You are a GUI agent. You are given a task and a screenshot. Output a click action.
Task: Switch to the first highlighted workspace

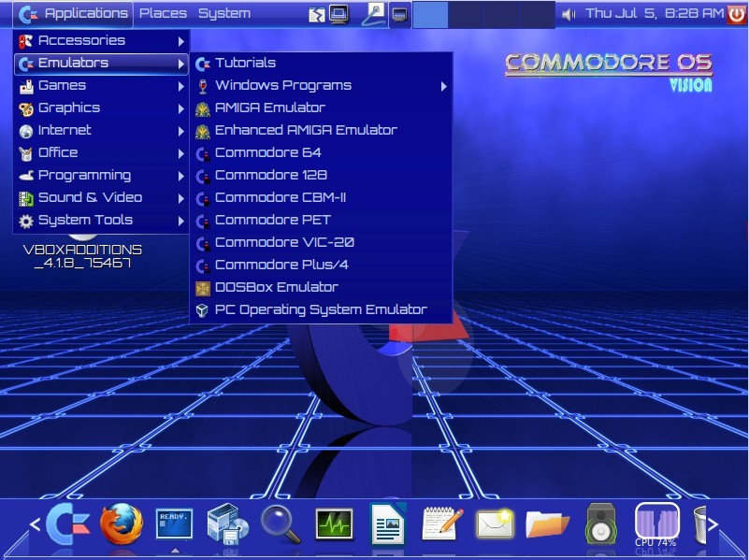click(x=430, y=14)
